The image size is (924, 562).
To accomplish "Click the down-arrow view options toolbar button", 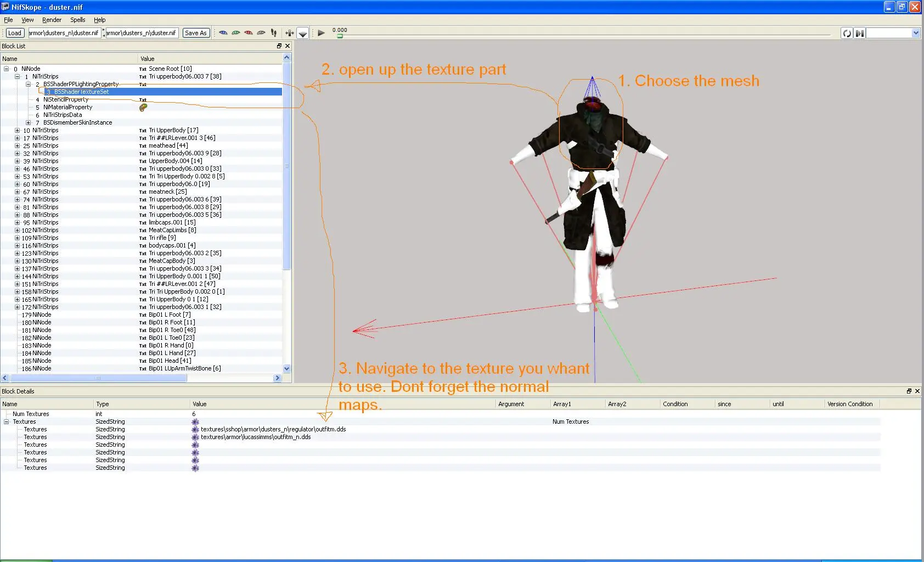I will pyautogui.click(x=303, y=33).
